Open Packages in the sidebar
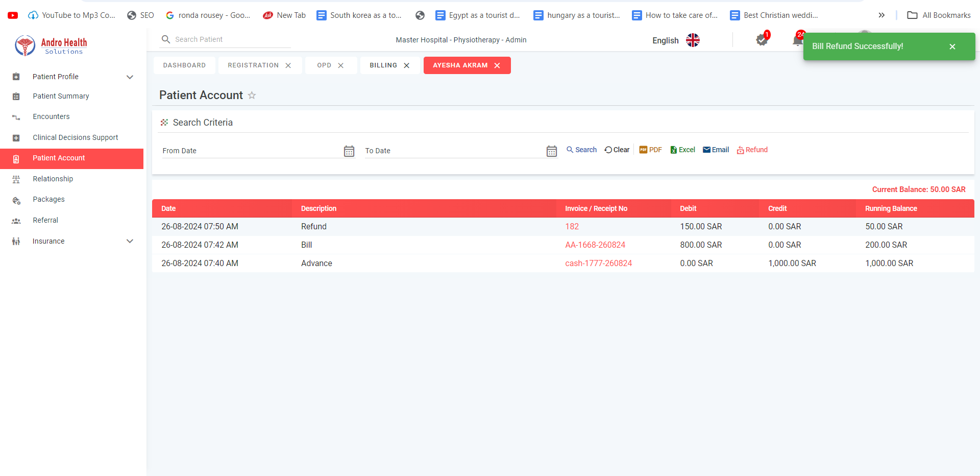This screenshot has width=980, height=476. click(x=48, y=199)
